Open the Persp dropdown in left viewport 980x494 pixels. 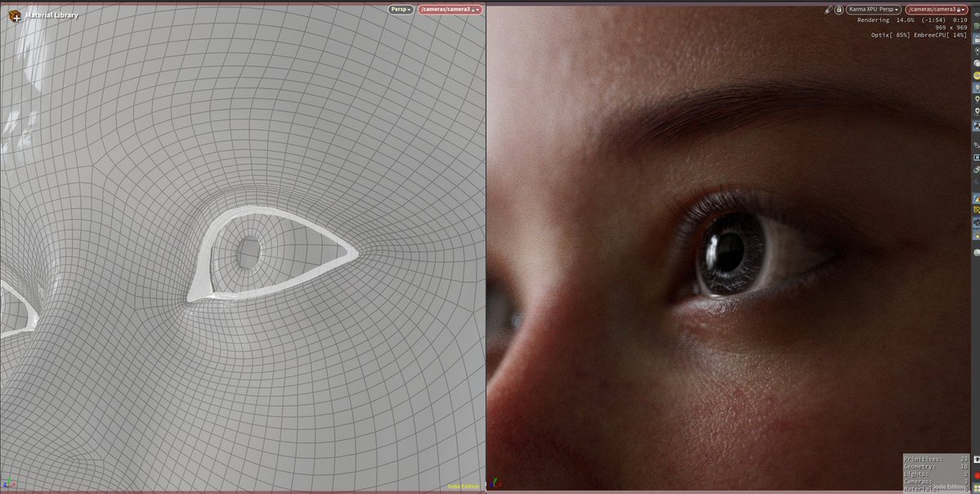401,9
